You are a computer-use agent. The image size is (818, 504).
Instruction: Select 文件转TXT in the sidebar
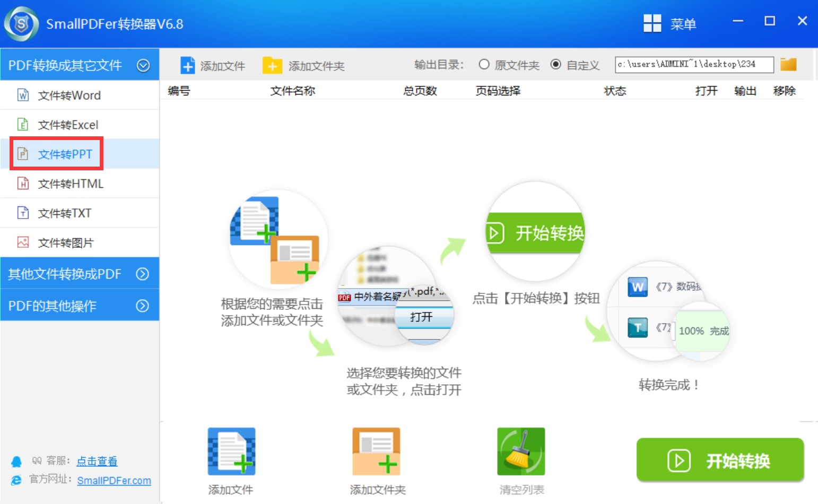coord(80,213)
